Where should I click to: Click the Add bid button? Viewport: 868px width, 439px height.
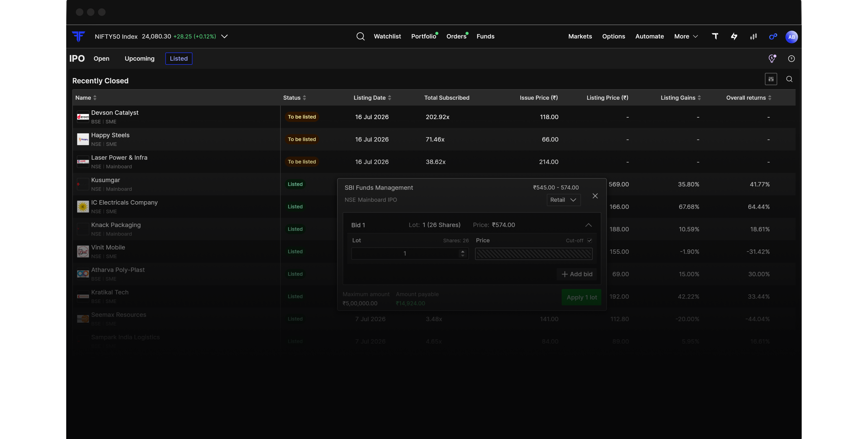577,274
